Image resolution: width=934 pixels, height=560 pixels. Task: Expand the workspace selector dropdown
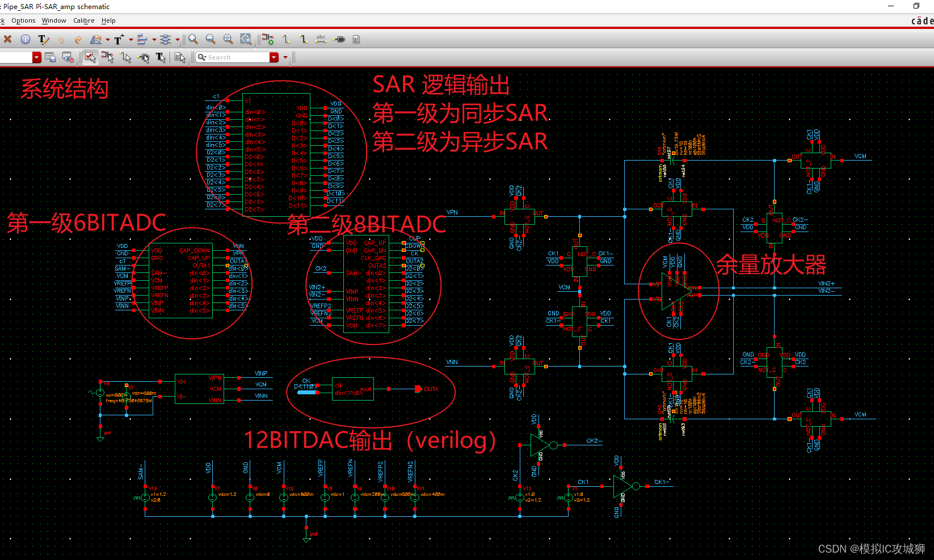36,57
